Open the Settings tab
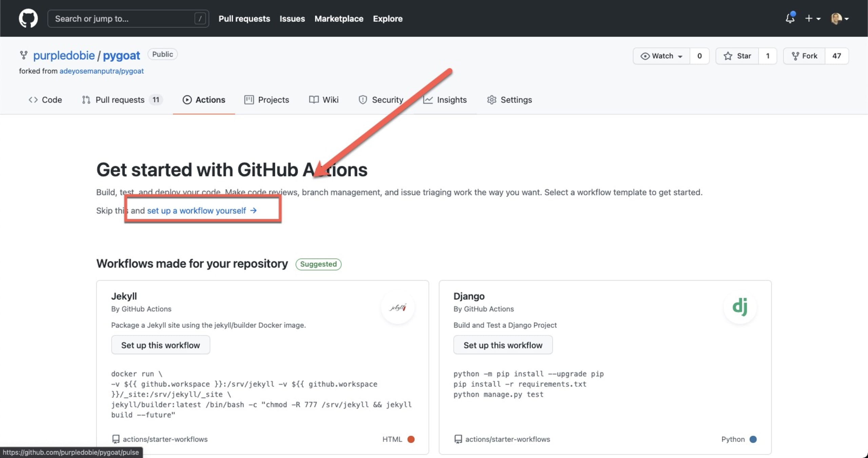 (x=509, y=100)
